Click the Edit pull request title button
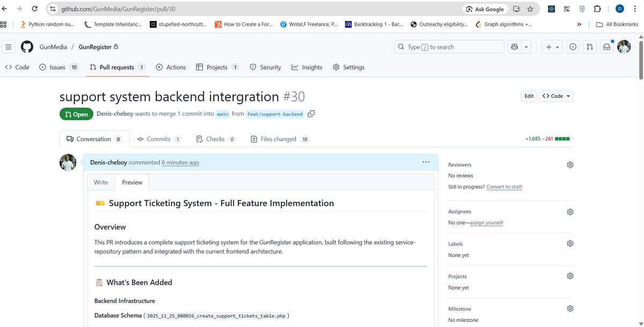 (x=529, y=96)
